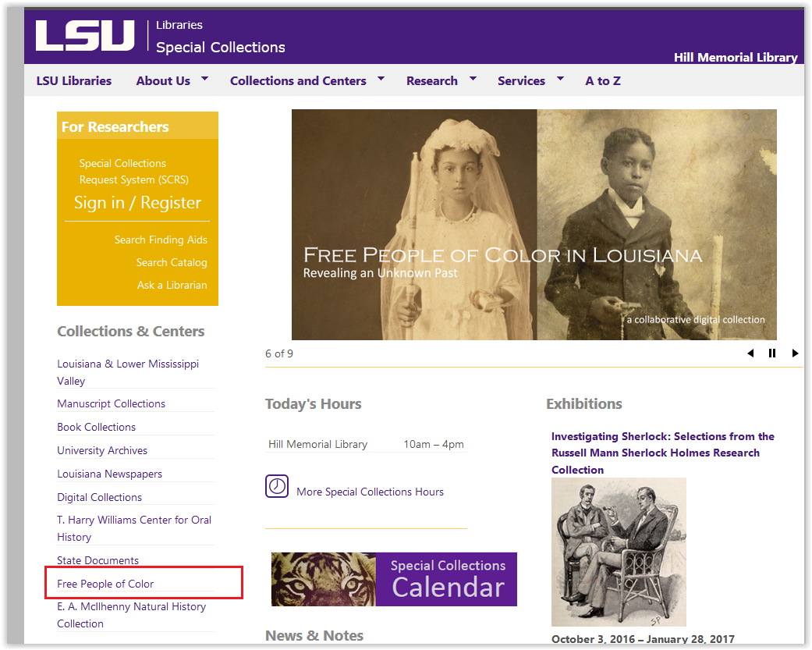Viewport: 812px width, 650px height.
Task: Open Collections and Centers menu
Action: [x=298, y=81]
